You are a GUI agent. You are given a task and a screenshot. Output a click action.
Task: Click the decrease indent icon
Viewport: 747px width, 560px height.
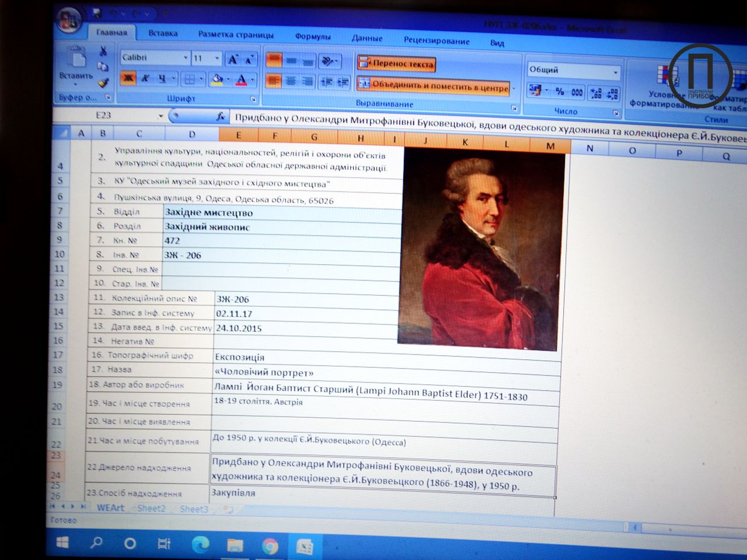tap(327, 82)
